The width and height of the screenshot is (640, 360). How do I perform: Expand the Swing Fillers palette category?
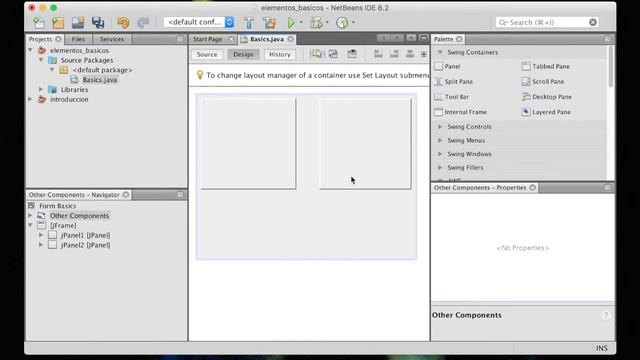coord(440,167)
